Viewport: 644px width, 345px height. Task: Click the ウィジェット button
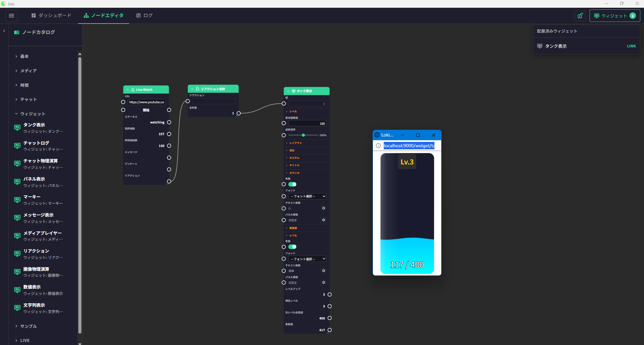click(614, 16)
